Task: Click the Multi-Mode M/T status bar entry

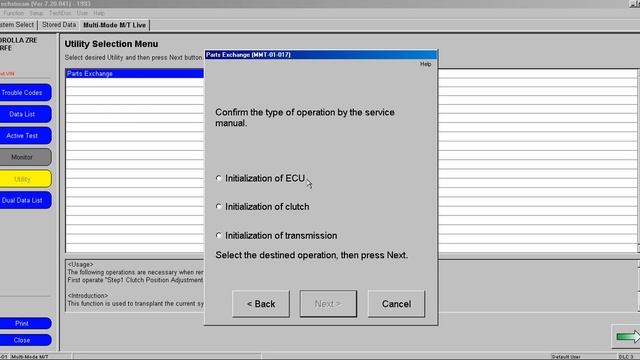Action: [x=29, y=357]
